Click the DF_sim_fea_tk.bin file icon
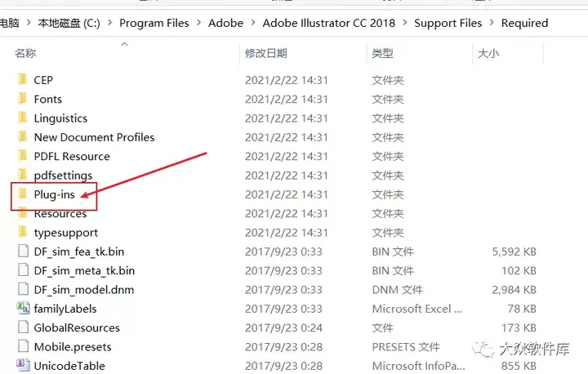This screenshot has width=588, height=374. tap(23, 252)
